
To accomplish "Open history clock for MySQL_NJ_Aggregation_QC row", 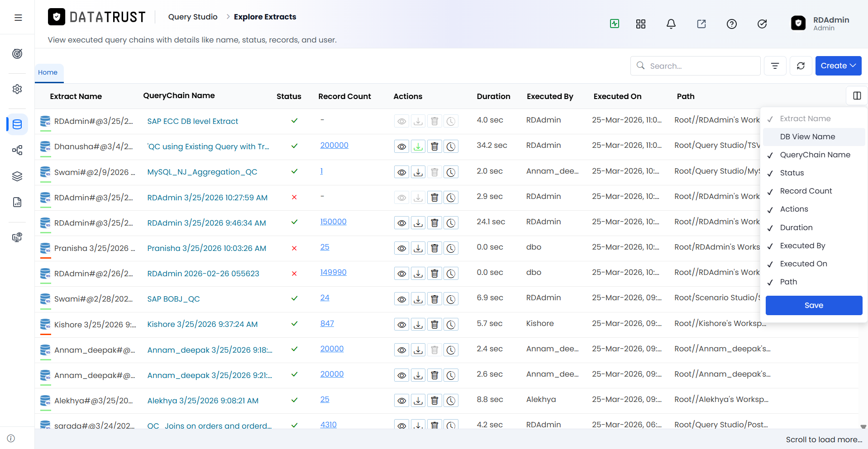I will (x=451, y=172).
